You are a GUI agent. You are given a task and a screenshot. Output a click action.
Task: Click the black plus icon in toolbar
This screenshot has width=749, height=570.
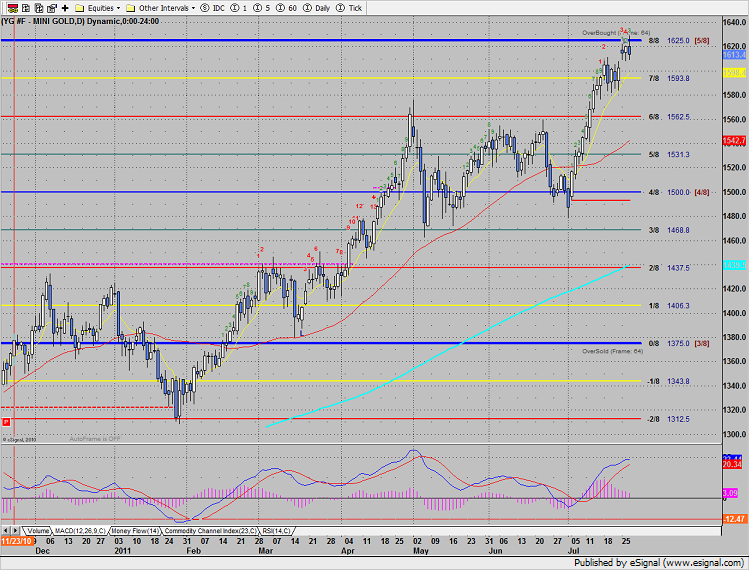(65, 8)
